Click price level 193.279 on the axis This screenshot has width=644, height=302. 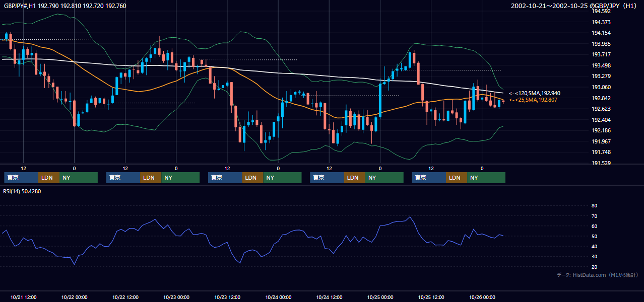point(601,76)
